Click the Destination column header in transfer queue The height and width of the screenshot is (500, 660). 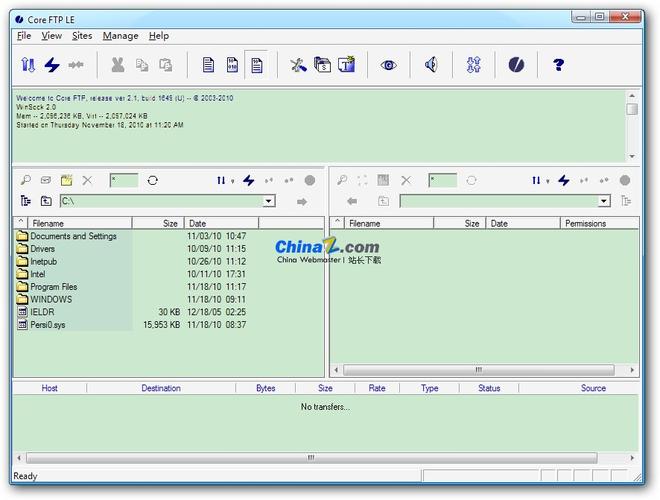161,388
